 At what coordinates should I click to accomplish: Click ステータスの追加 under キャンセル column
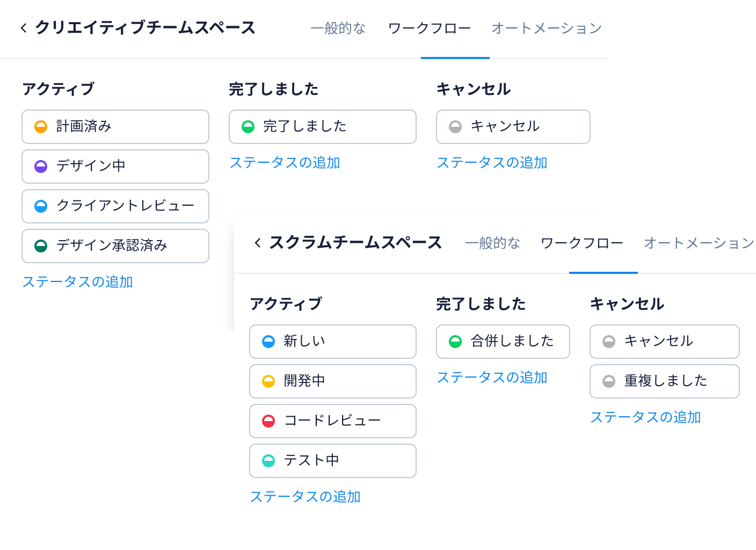click(x=492, y=163)
